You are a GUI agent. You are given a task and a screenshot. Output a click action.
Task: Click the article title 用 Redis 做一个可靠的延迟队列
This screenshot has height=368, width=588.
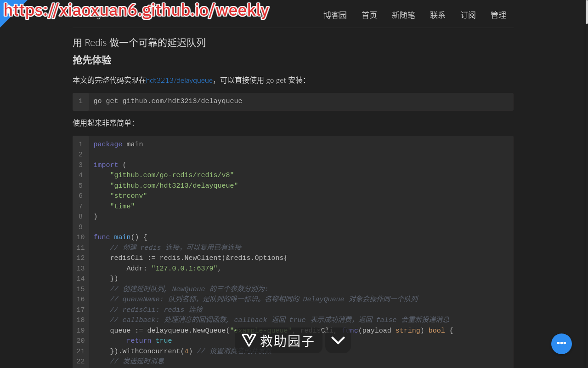click(139, 43)
